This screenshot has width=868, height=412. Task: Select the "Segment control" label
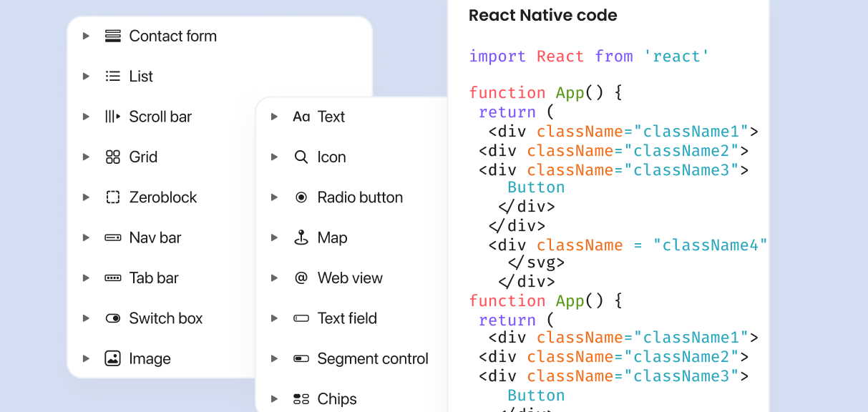(x=373, y=359)
